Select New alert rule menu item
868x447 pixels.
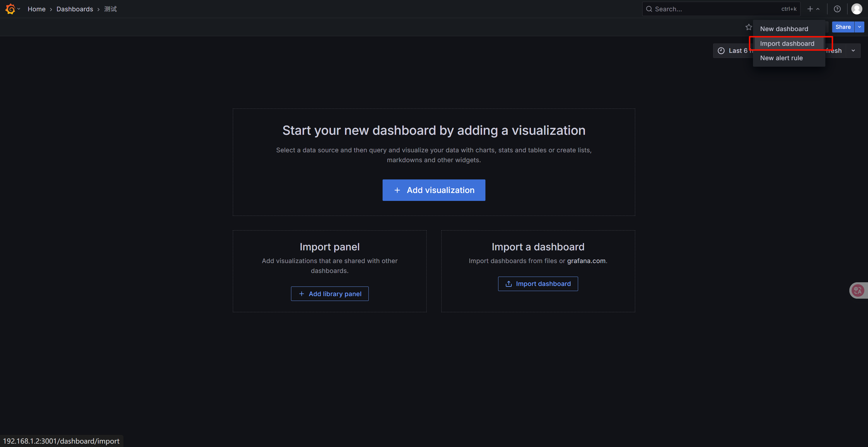(x=781, y=58)
